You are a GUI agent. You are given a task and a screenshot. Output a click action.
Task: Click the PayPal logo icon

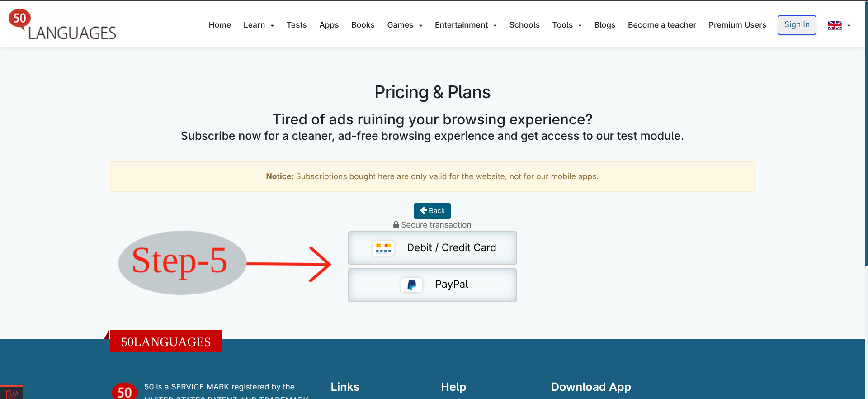[411, 285]
